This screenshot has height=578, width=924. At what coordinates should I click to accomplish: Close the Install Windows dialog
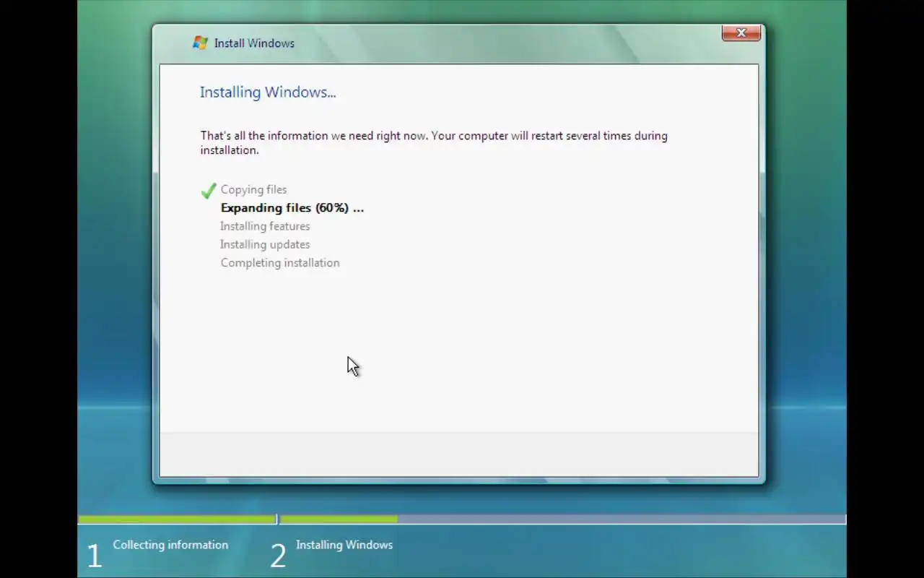(x=741, y=33)
